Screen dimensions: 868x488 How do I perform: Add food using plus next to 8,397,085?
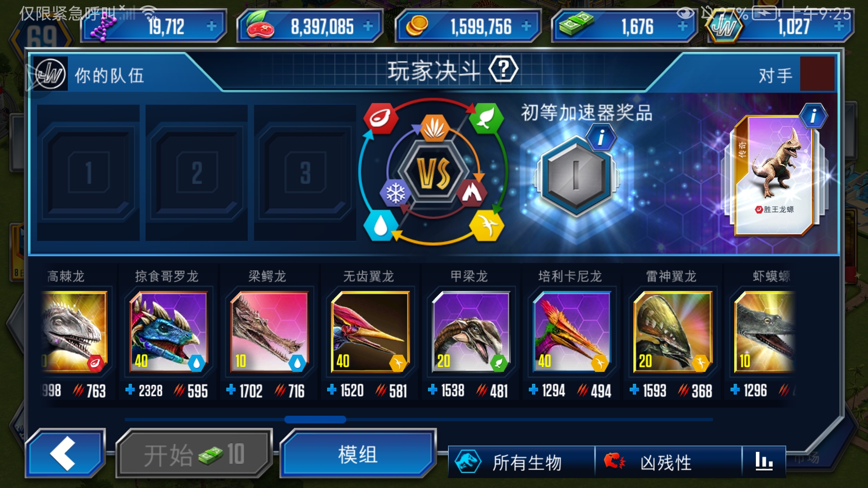(x=368, y=26)
